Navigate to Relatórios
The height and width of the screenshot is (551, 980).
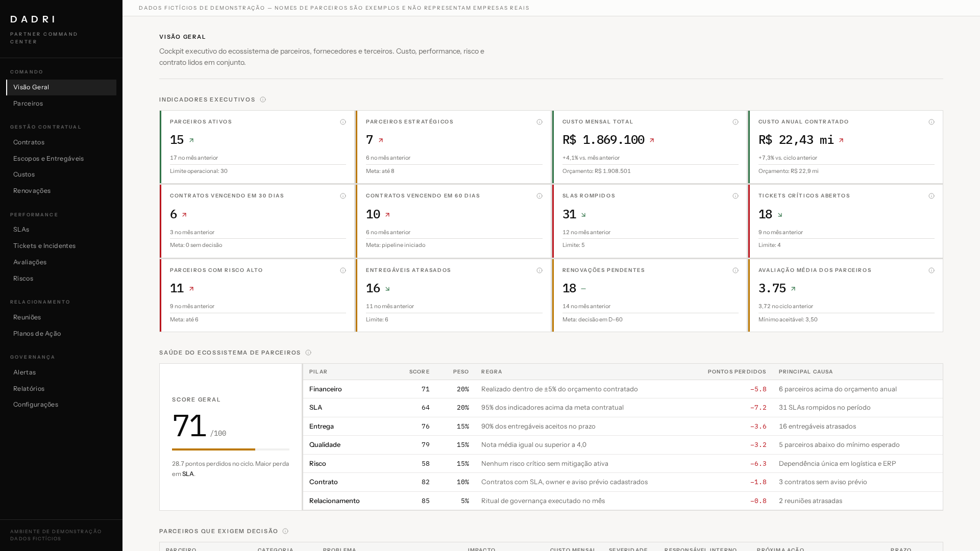(61, 389)
